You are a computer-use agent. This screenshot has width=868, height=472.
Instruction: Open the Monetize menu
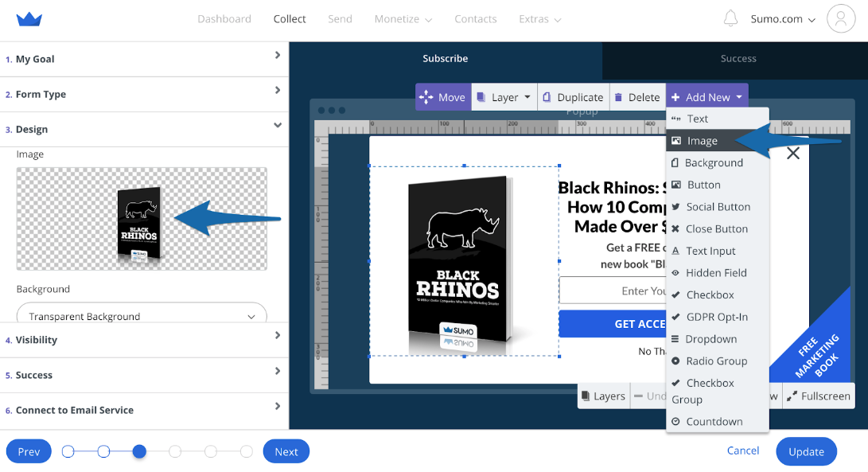[403, 19]
